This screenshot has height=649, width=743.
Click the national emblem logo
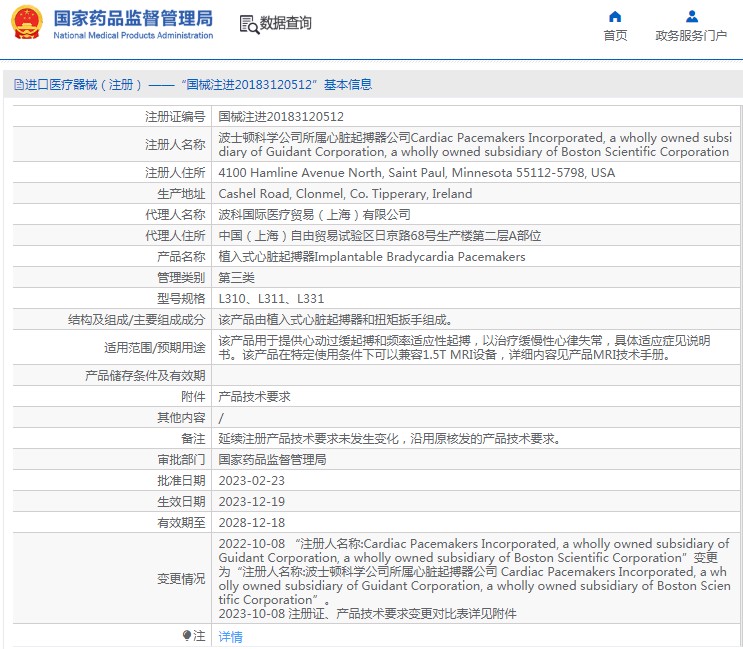pos(27,22)
